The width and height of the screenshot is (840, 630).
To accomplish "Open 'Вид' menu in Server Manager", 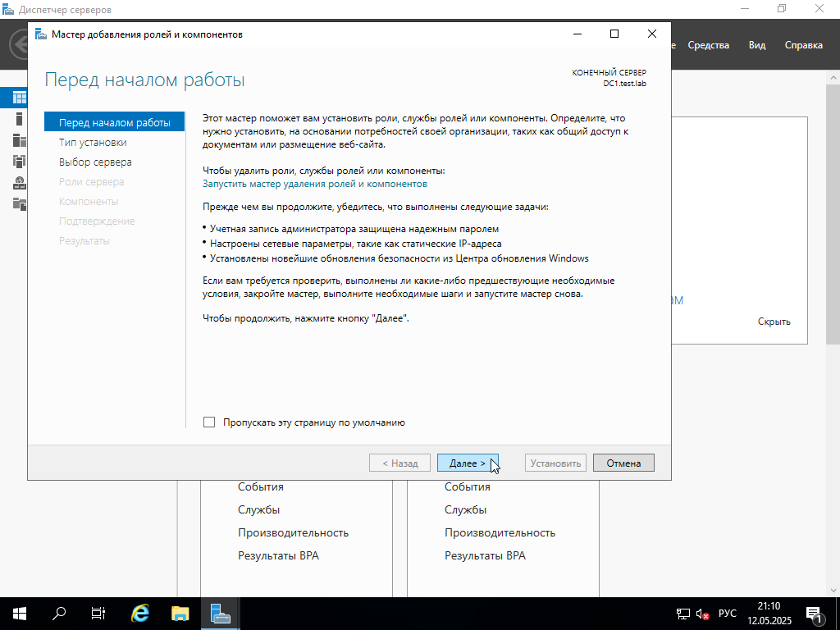I will [x=757, y=45].
